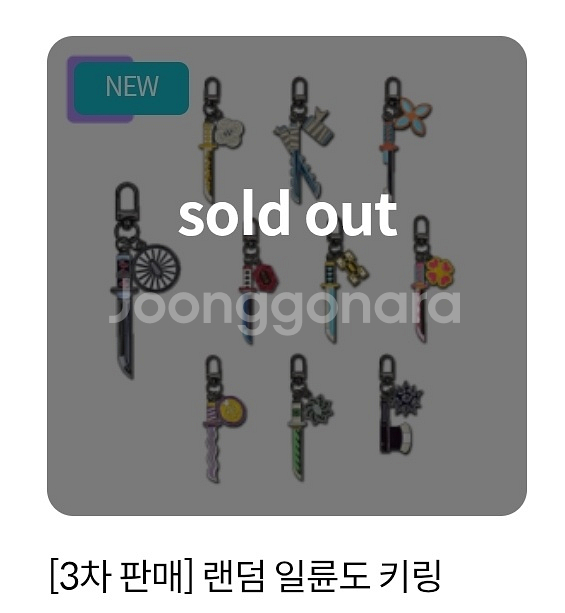The width and height of the screenshot is (565, 613).
Task: Select the blue twin serrated swords keyring
Action: pyautogui.click(x=303, y=140)
